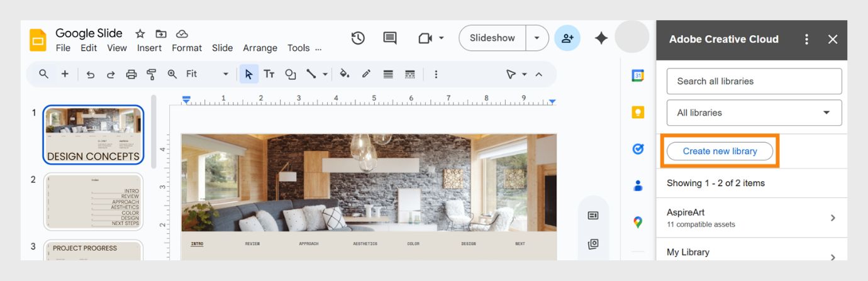Open the pointer mode dropdown arrow
Image resolution: width=868 pixels, height=281 pixels.
pyautogui.click(x=525, y=74)
